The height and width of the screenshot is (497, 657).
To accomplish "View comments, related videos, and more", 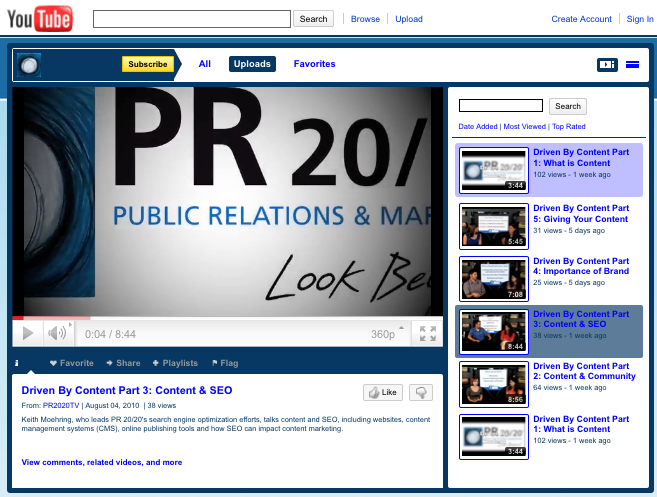I will point(102,462).
